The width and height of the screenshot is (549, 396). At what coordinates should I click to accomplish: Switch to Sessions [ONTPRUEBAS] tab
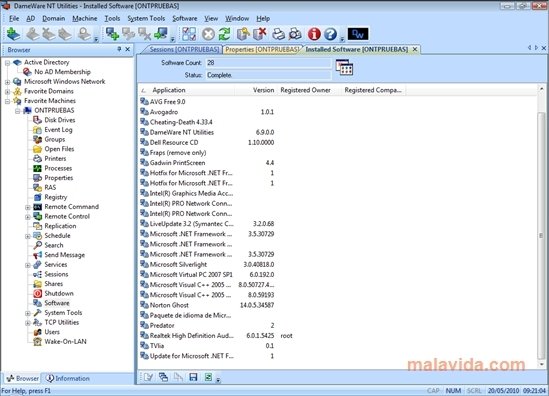pyautogui.click(x=184, y=49)
